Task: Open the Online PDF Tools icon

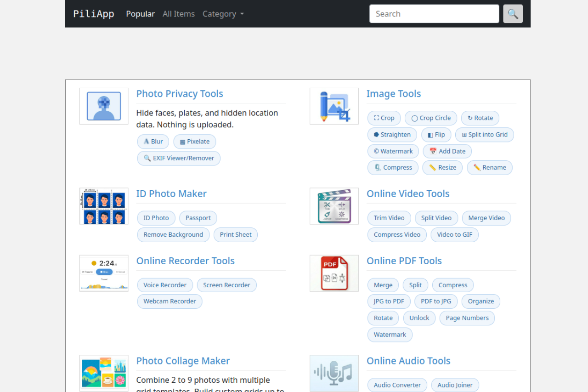Action: click(334, 273)
